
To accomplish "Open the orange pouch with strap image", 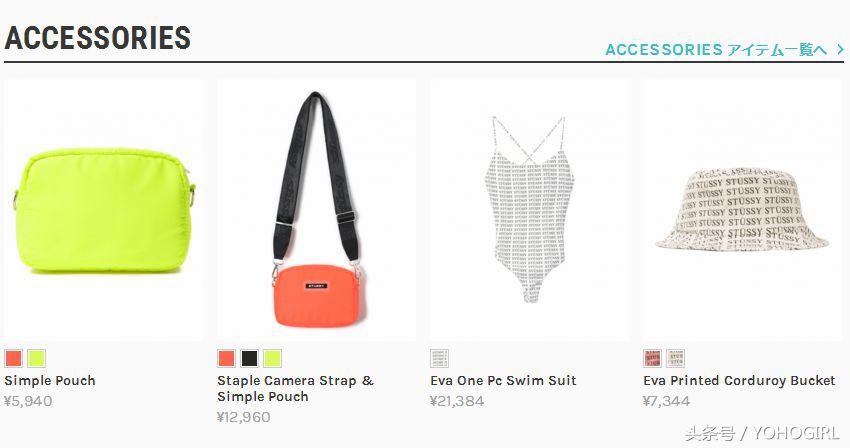I will pos(317,210).
